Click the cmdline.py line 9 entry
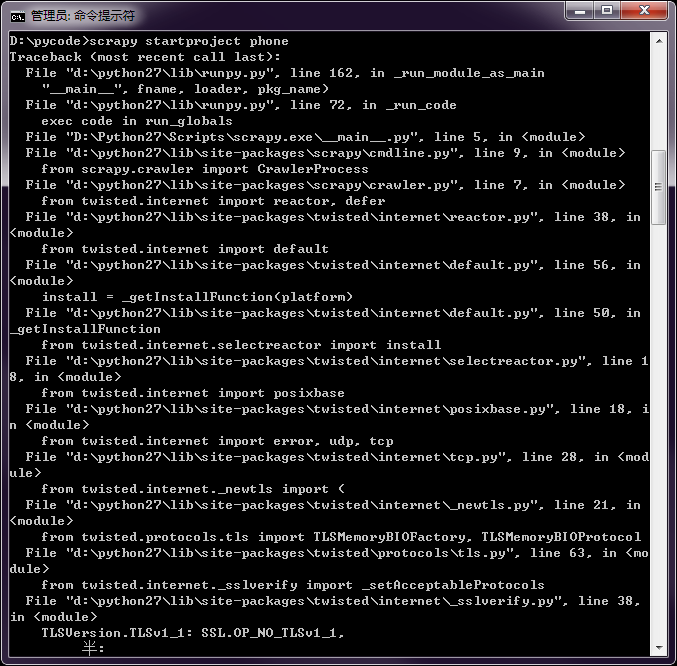677x666 pixels. point(325,153)
